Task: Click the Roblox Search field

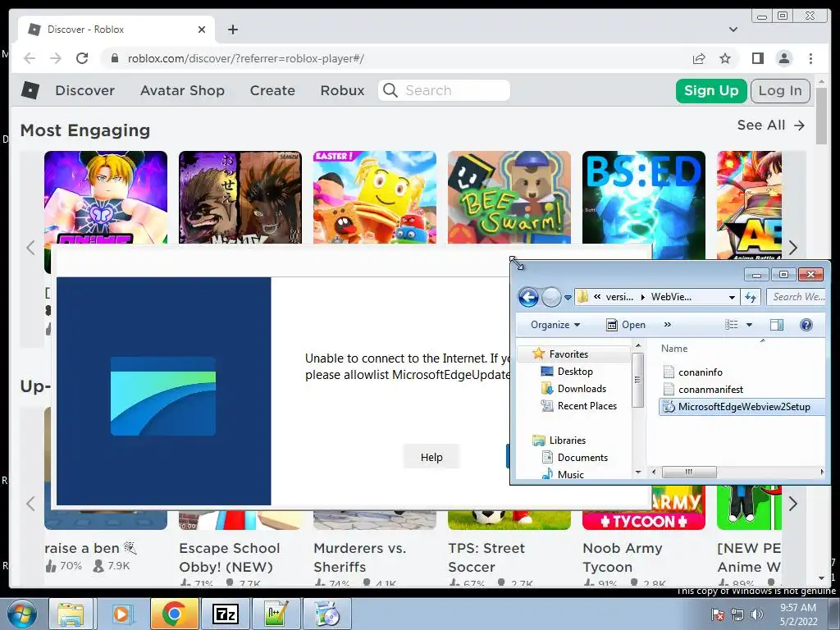Action: [x=444, y=90]
